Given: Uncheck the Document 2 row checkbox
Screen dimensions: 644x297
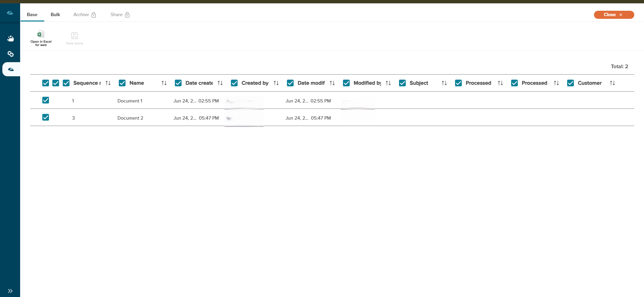Looking at the screenshot, I should tap(46, 117).
